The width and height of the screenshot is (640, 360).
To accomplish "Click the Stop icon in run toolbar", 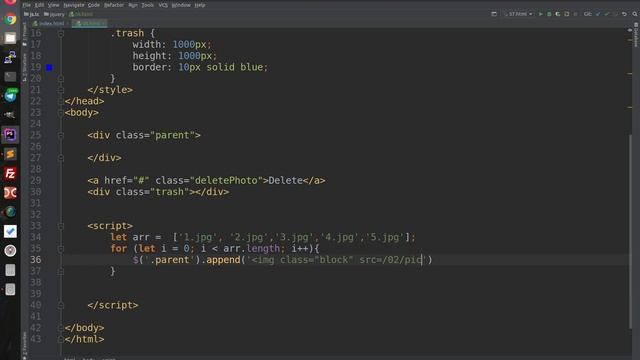I will coord(576,14).
